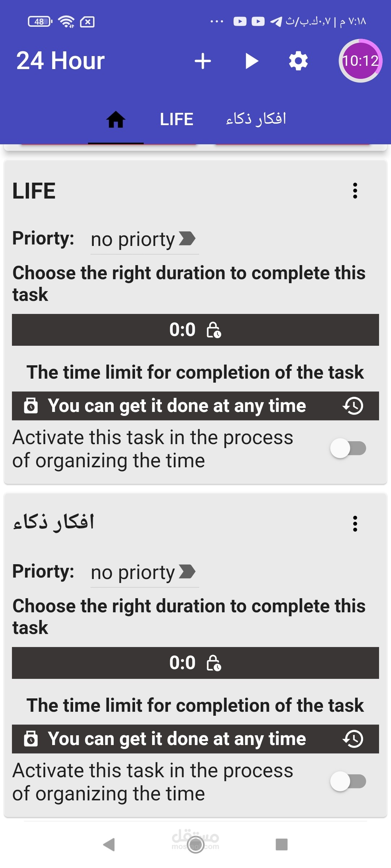
Task: Click 'You can get it done' bar in LIFE
Action: pos(177,406)
